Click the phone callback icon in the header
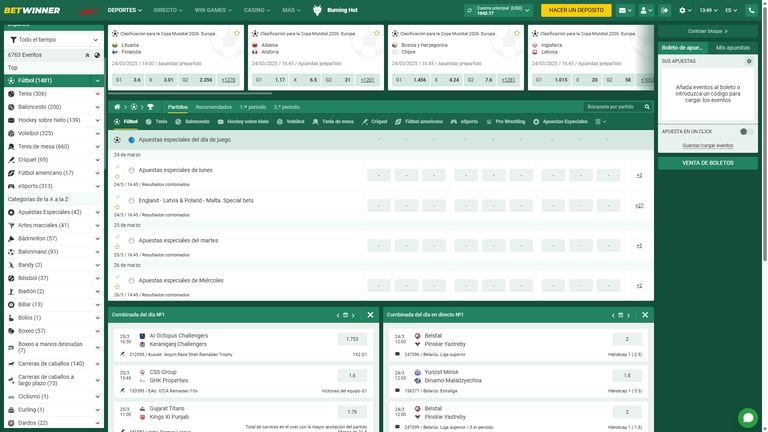Screen dimensions: 768x432 pos(751,10)
